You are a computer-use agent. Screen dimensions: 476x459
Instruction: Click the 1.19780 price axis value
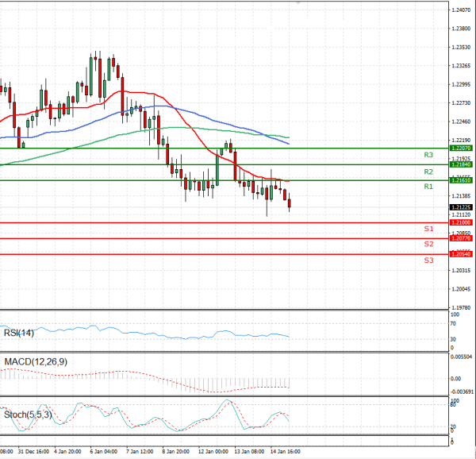pos(461,308)
